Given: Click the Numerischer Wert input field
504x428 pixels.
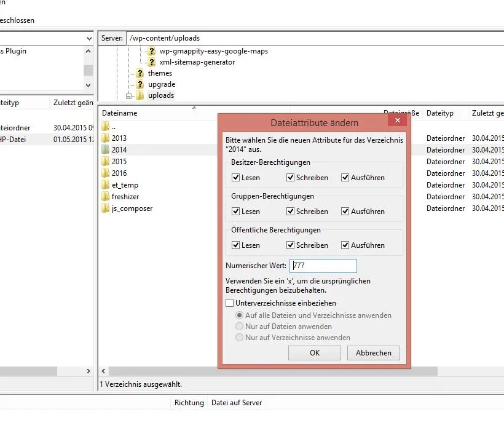Looking at the screenshot, I should (323, 266).
